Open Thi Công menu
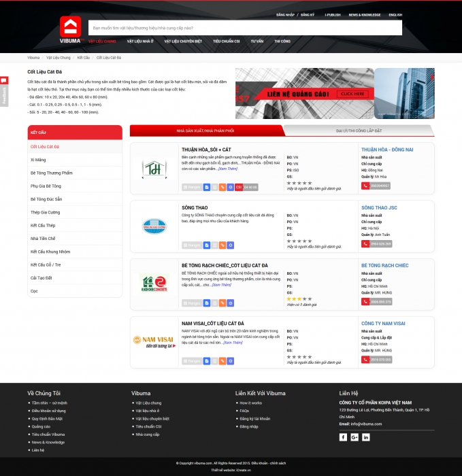462x476 pixels. click(x=282, y=41)
